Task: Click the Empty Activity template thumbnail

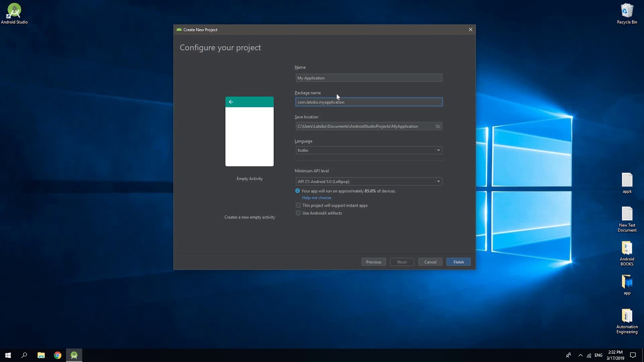Action: click(250, 131)
